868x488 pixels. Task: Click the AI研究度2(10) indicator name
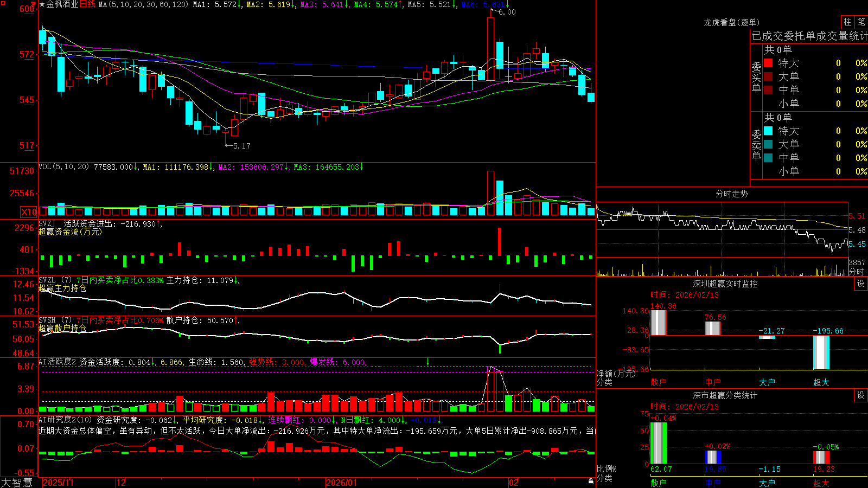65,420
